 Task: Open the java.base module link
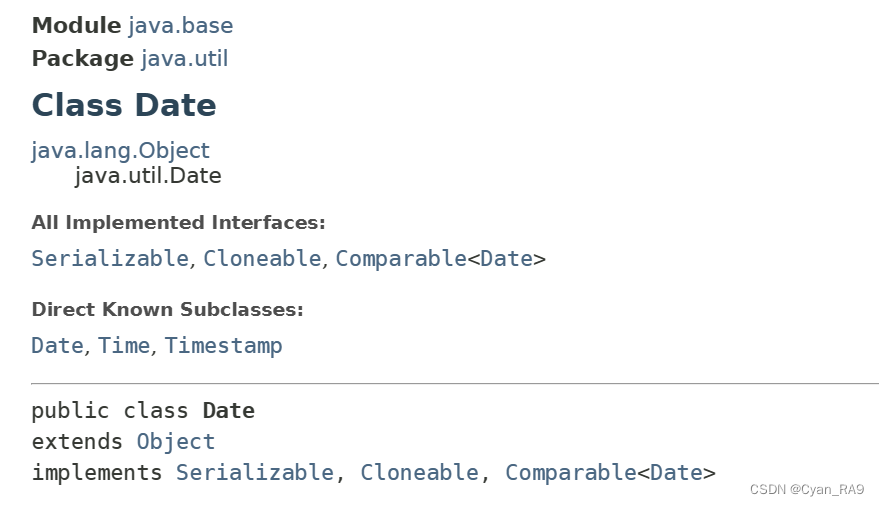(x=181, y=26)
